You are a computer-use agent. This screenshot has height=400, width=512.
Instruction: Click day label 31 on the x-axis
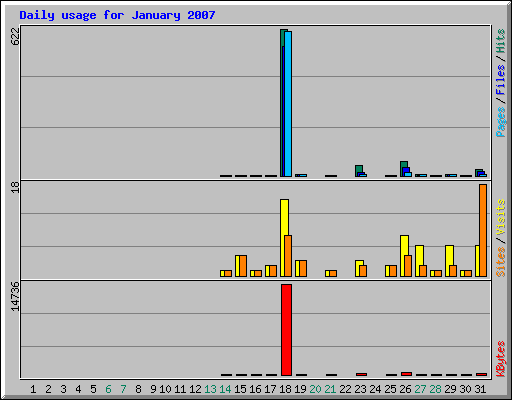[480, 389]
